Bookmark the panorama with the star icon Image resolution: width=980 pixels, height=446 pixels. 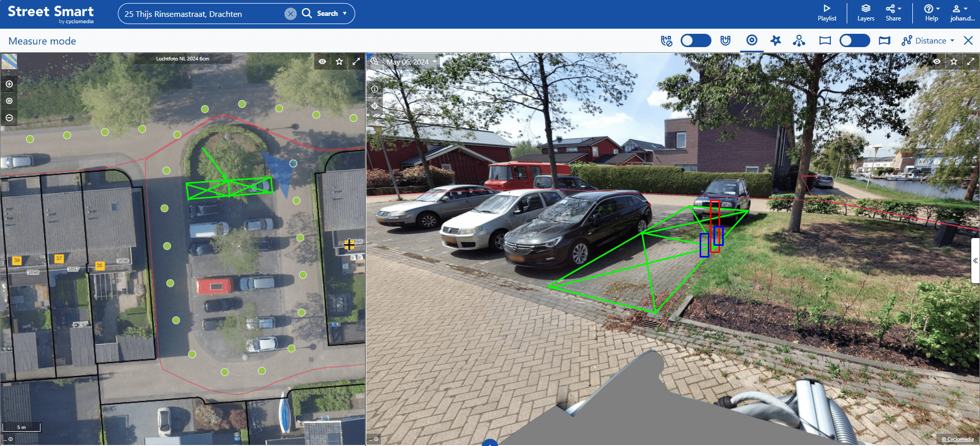(x=953, y=61)
